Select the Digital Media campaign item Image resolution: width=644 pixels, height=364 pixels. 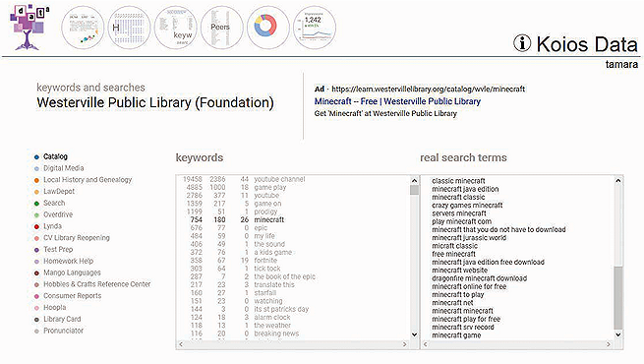tap(64, 168)
